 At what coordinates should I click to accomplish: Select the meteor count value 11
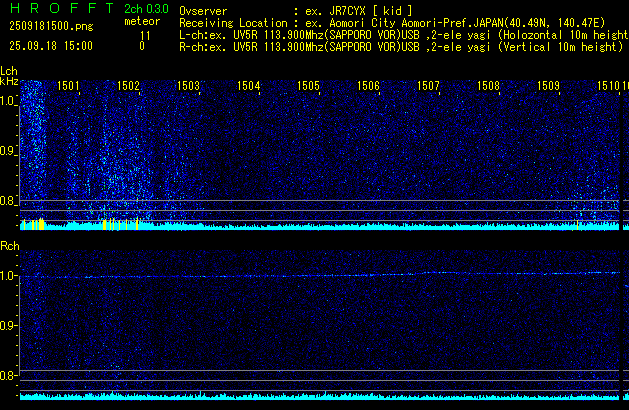coord(145,34)
